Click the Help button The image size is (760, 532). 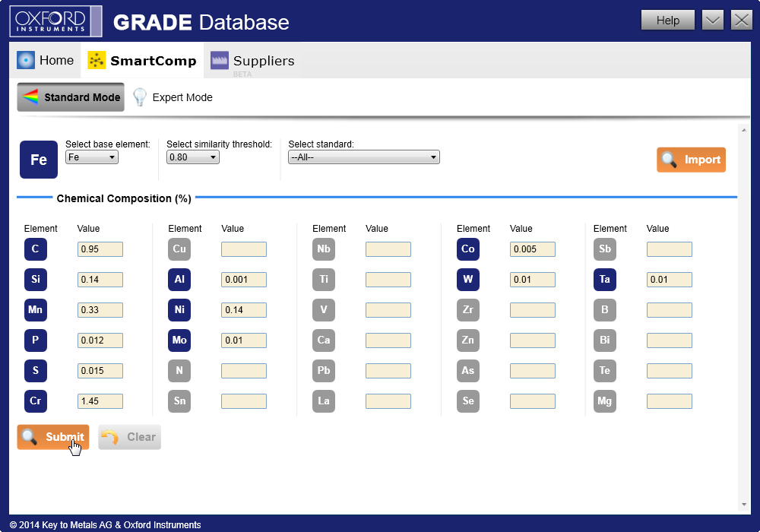coord(667,21)
